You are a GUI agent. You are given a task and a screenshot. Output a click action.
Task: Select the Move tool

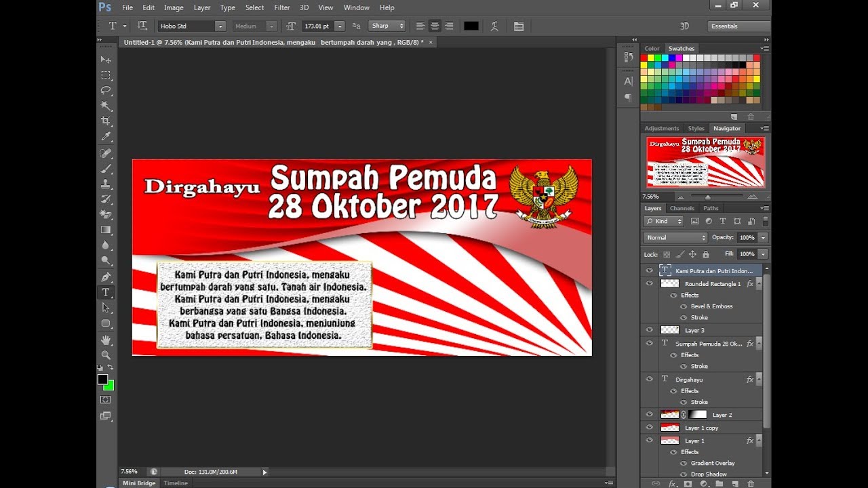coord(106,60)
